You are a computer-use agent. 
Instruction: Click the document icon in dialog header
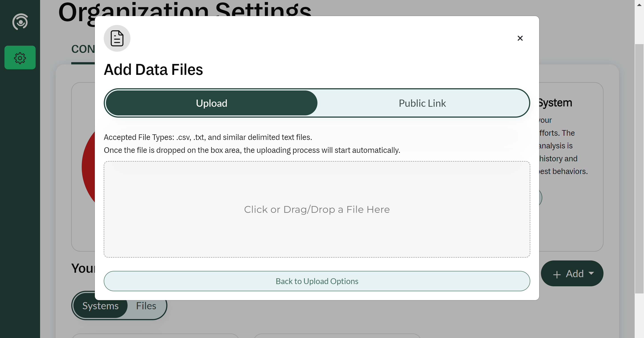pyautogui.click(x=117, y=38)
